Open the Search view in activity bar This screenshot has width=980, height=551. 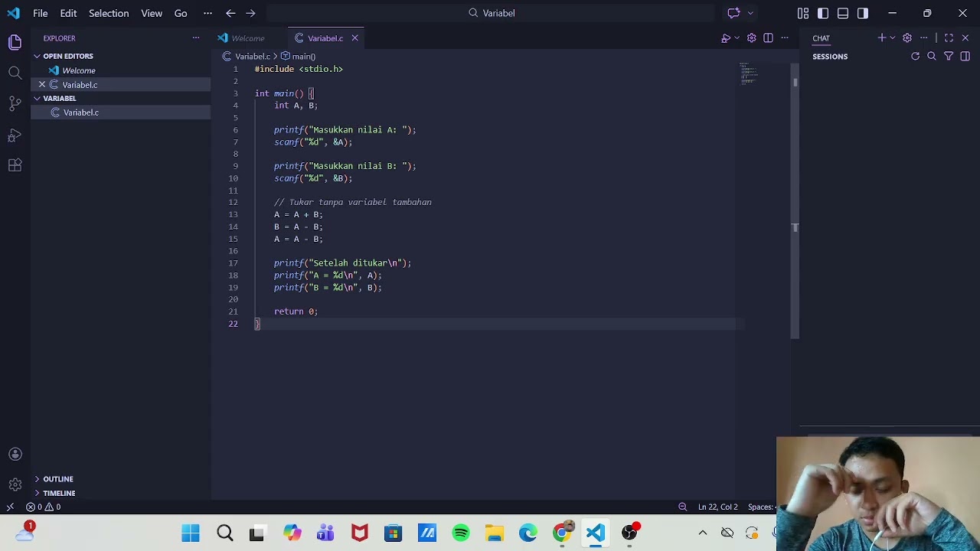15,73
